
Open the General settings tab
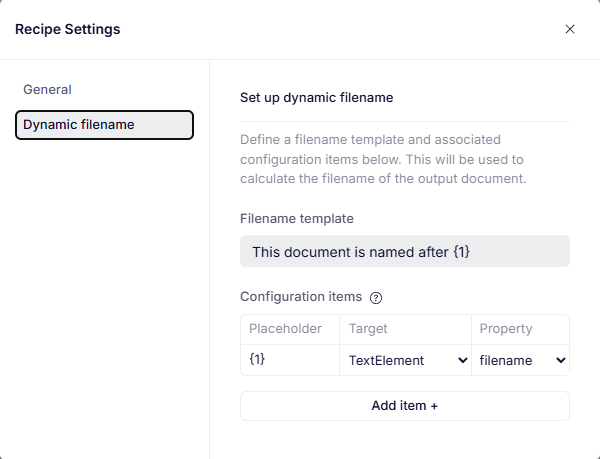pos(48,89)
